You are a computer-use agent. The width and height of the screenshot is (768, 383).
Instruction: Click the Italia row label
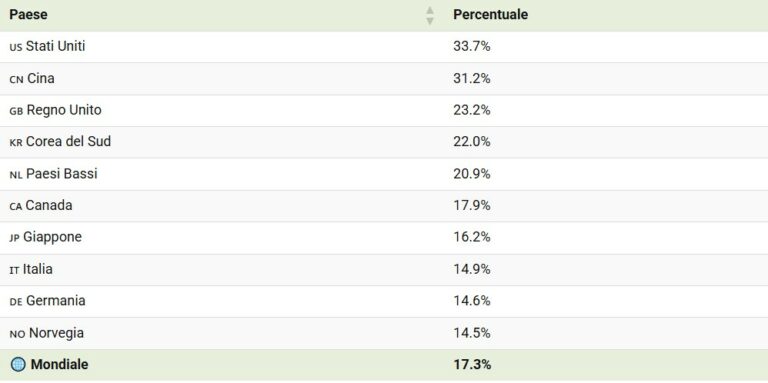[x=38, y=269]
